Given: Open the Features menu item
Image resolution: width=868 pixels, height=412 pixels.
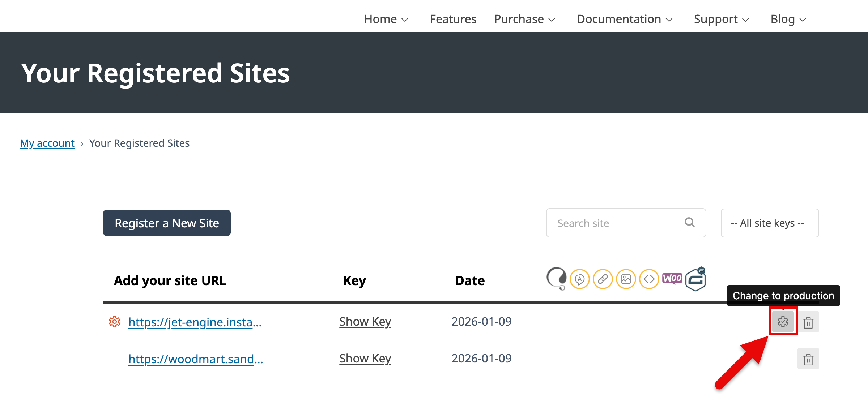Looking at the screenshot, I should pyautogui.click(x=453, y=19).
